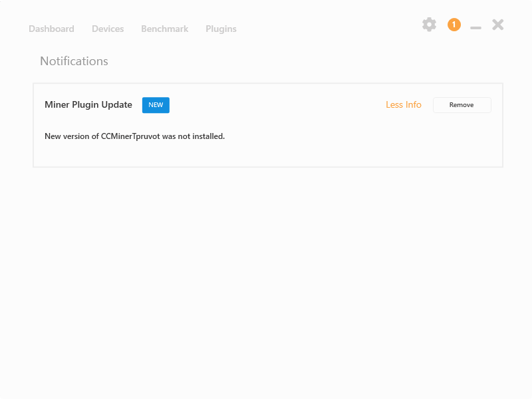
Task: Click Less Info to hide the update description
Action: pos(404,104)
